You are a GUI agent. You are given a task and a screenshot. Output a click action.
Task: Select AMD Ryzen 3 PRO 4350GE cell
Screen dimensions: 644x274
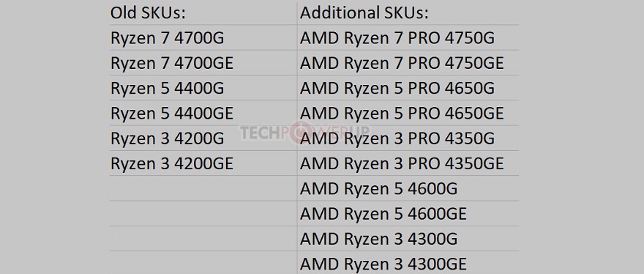[408, 163]
